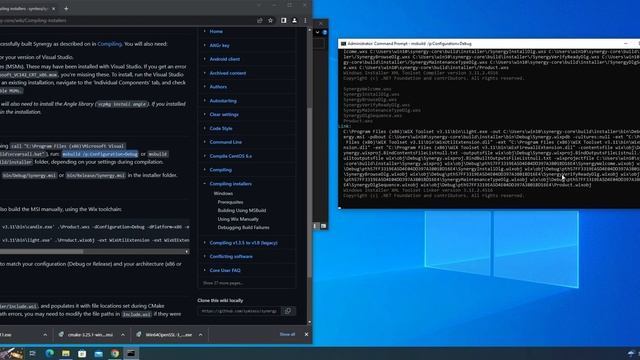640x360 pixels.
Task: Open the Autostarting wiki page
Action: pos(223,101)
